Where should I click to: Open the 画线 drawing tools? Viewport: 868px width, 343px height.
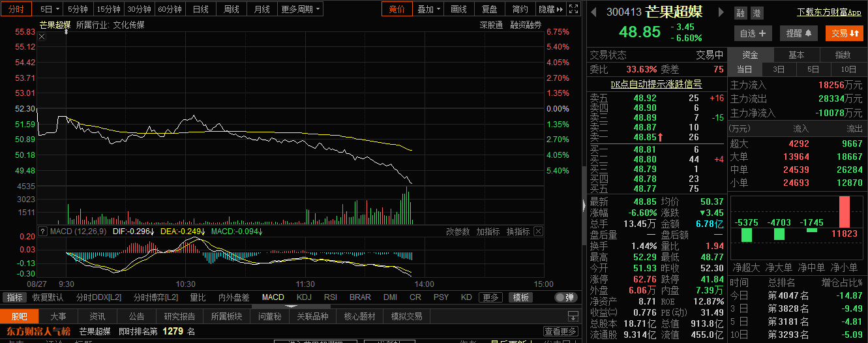click(459, 9)
